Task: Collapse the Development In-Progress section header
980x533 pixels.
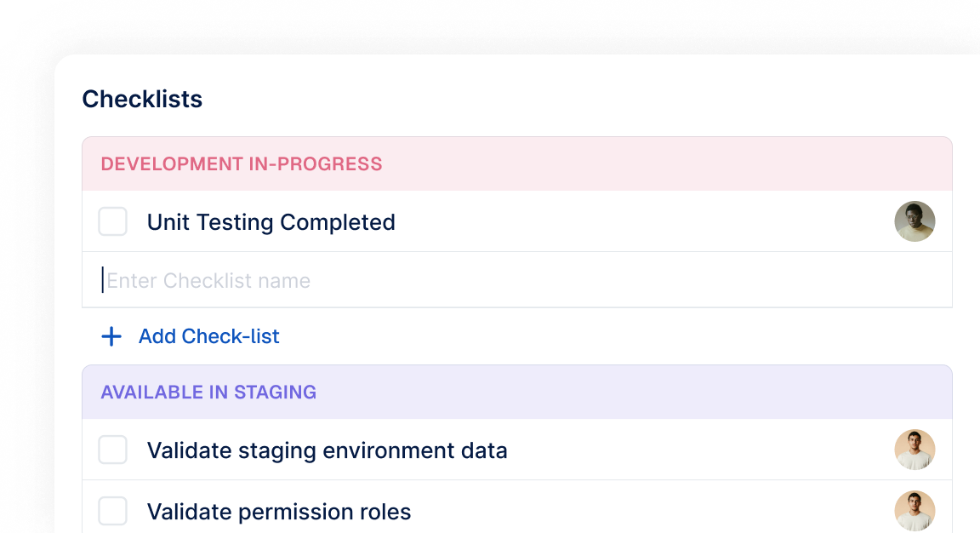Action: click(242, 164)
